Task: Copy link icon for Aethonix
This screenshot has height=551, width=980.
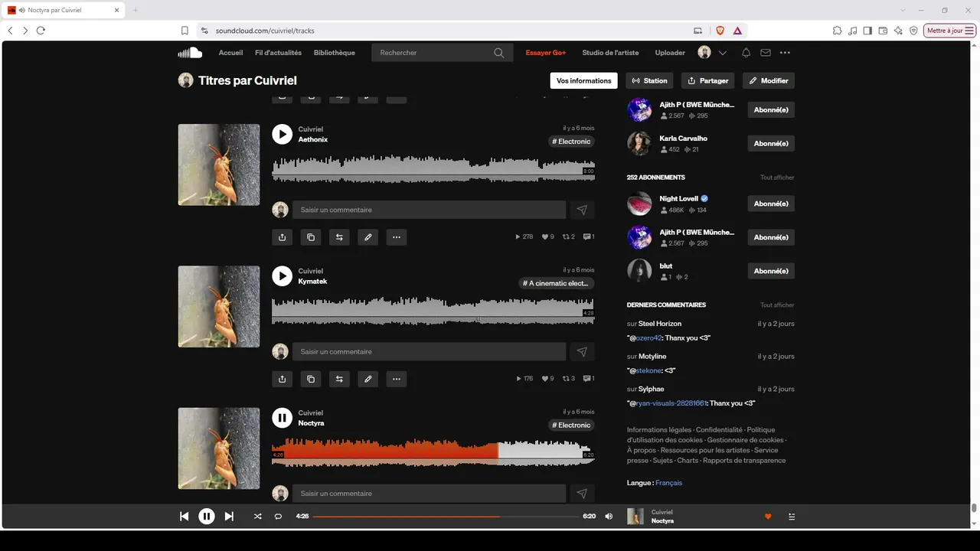Action: pyautogui.click(x=311, y=237)
